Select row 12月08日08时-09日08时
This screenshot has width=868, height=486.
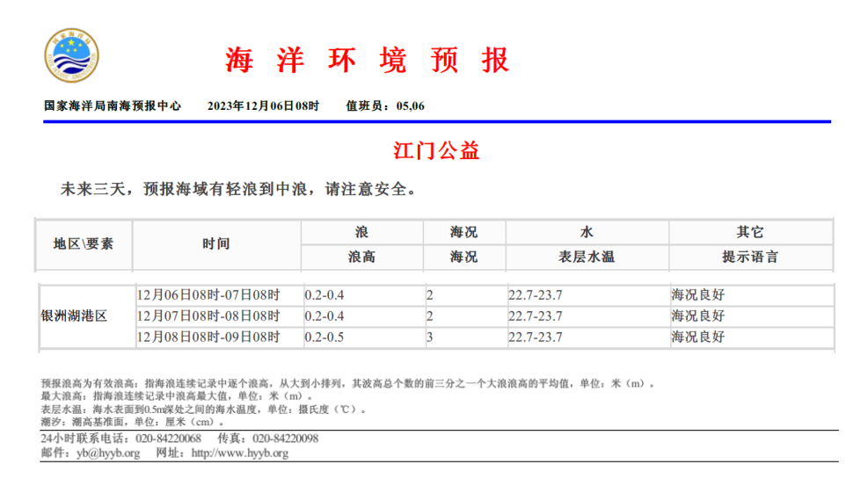(x=208, y=337)
